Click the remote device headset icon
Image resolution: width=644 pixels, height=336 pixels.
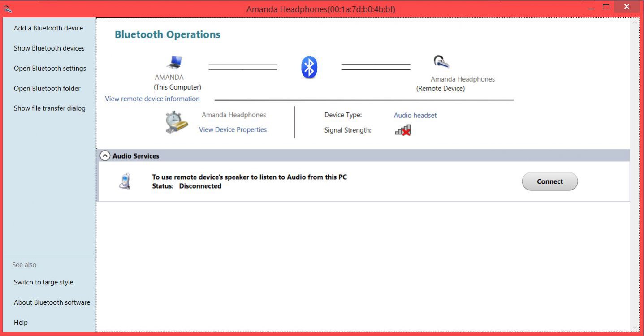tap(441, 61)
